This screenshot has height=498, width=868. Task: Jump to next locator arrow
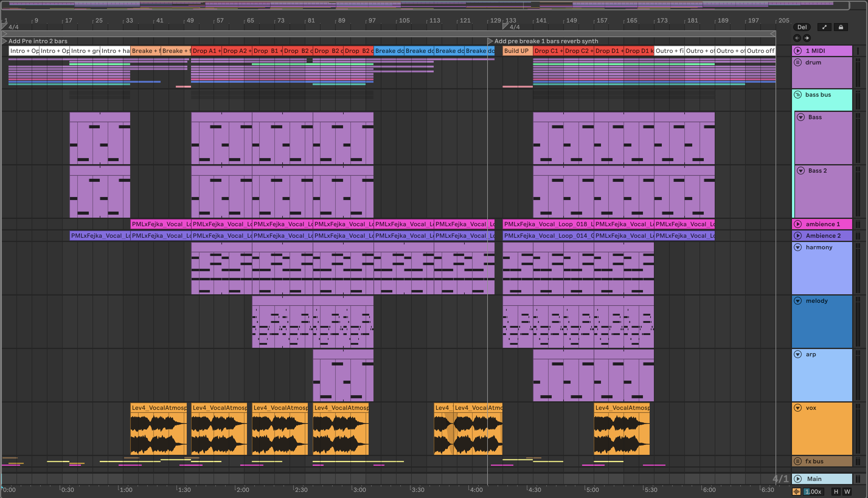[807, 38]
